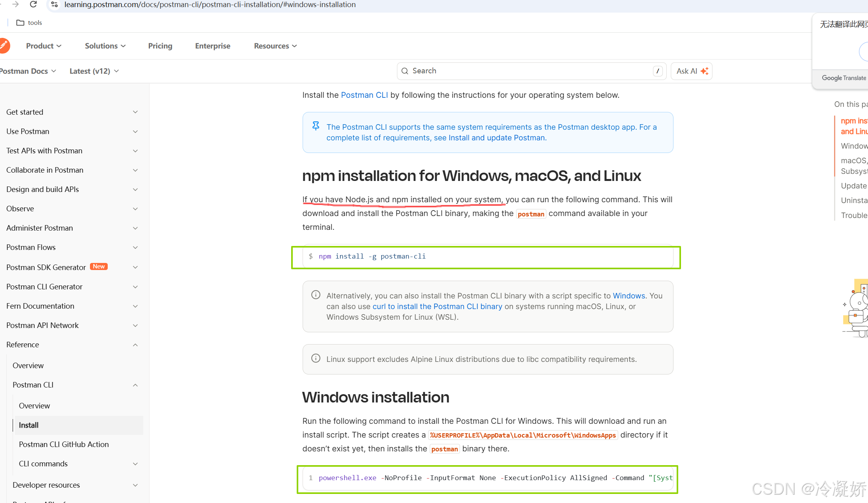
Task: Select the Install sidebar item
Action: (79, 425)
